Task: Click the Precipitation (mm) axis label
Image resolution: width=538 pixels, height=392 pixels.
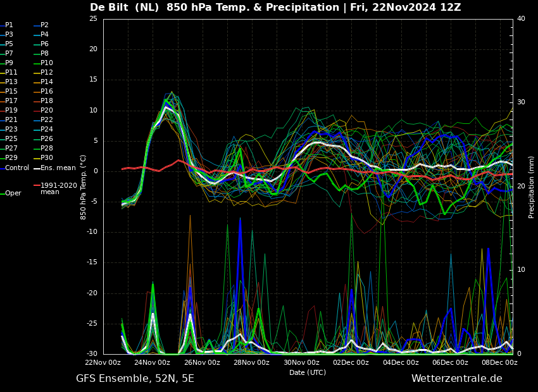Action: tap(532, 187)
